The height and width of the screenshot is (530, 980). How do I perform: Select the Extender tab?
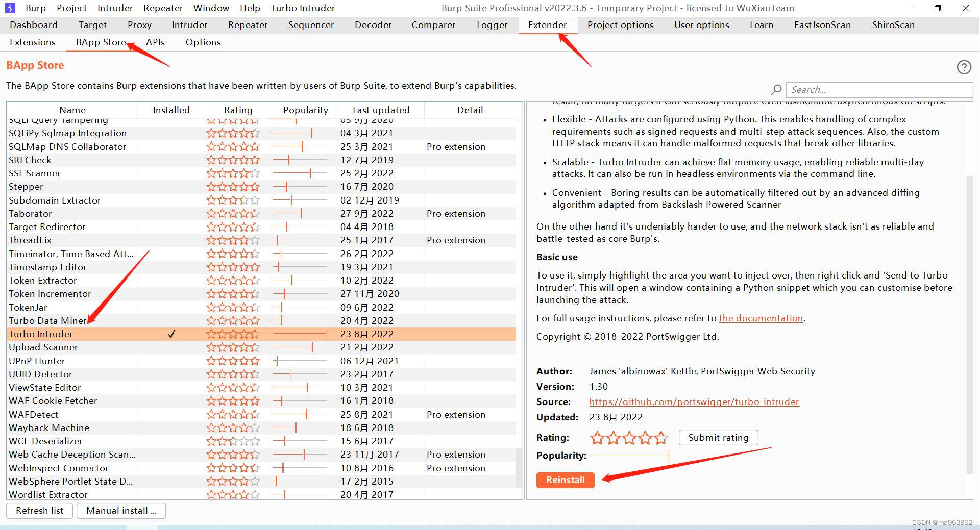tap(547, 25)
